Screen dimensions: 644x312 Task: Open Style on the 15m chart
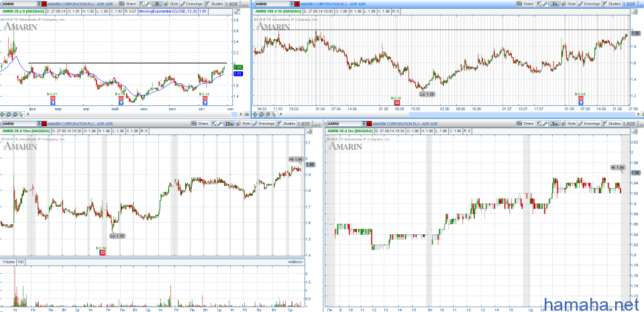point(244,123)
